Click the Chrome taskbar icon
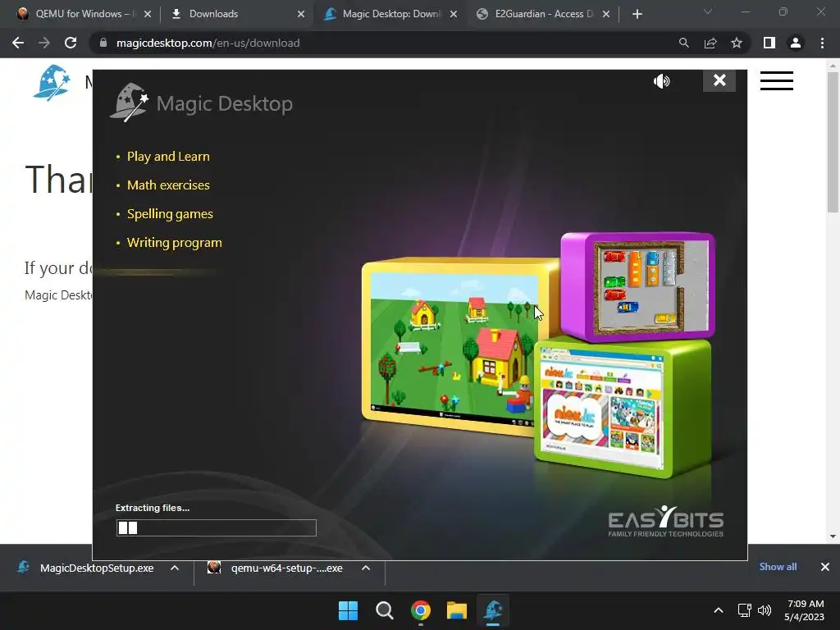Screen dimensions: 840x630 (421, 610)
